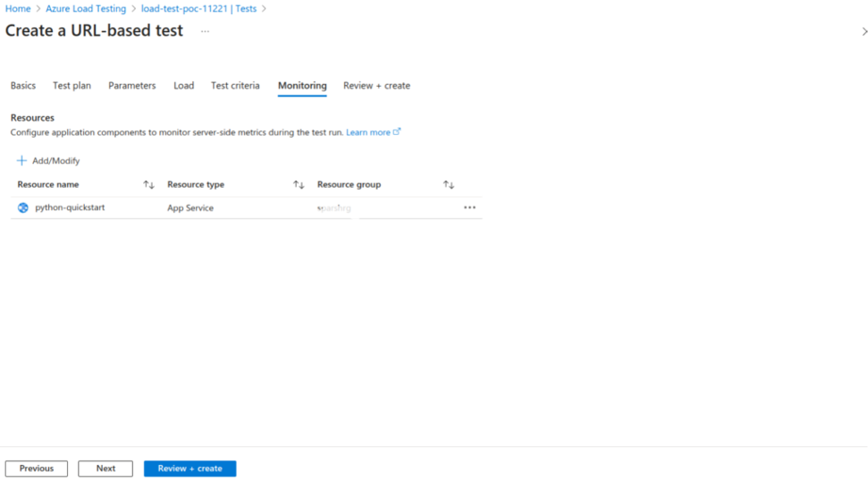
Task: Go to the Parameters tab
Action: [x=132, y=86]
